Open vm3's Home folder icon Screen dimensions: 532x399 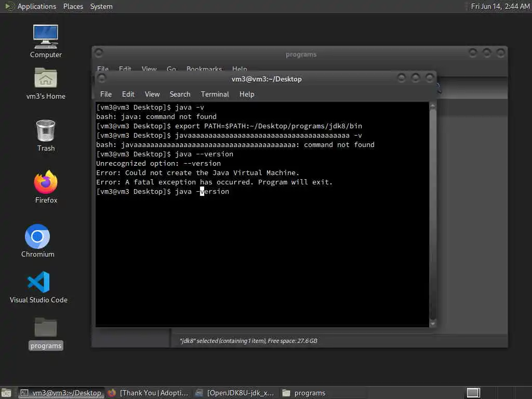[x=46, y=84]
